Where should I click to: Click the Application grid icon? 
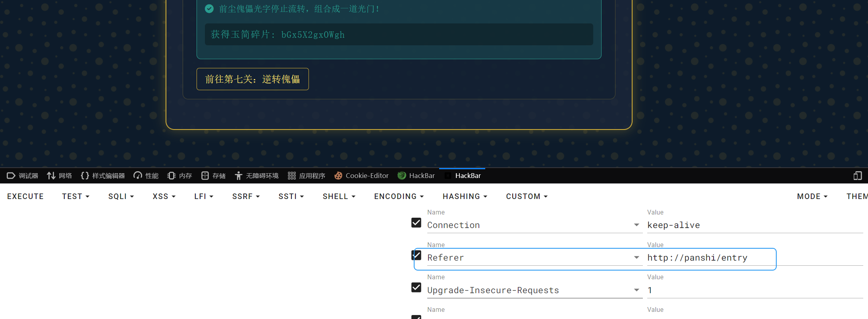tap(292, 176)
